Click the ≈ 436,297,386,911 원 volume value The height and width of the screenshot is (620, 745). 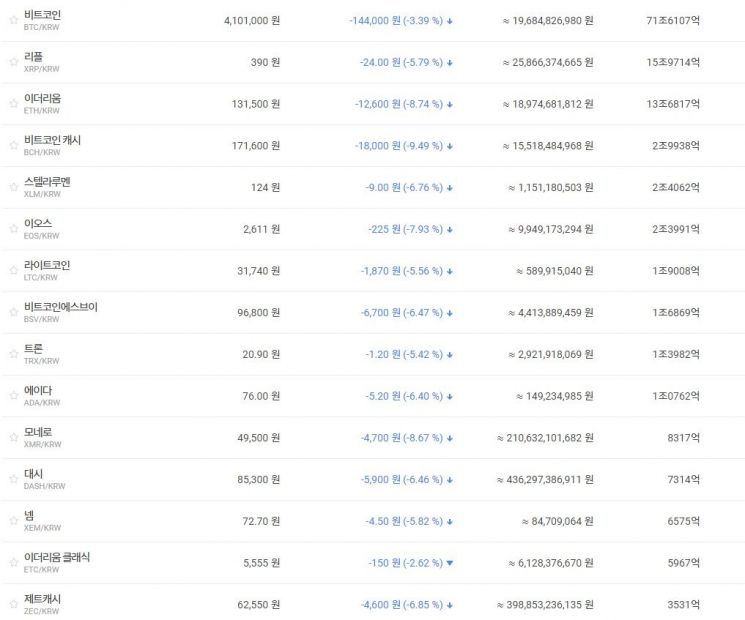(x=545, y=479)
